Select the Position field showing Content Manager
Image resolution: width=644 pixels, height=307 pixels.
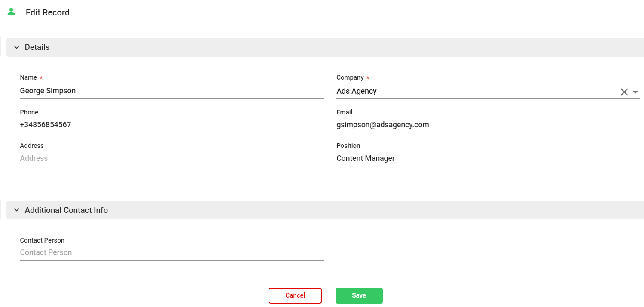click(x=488, y=158)
